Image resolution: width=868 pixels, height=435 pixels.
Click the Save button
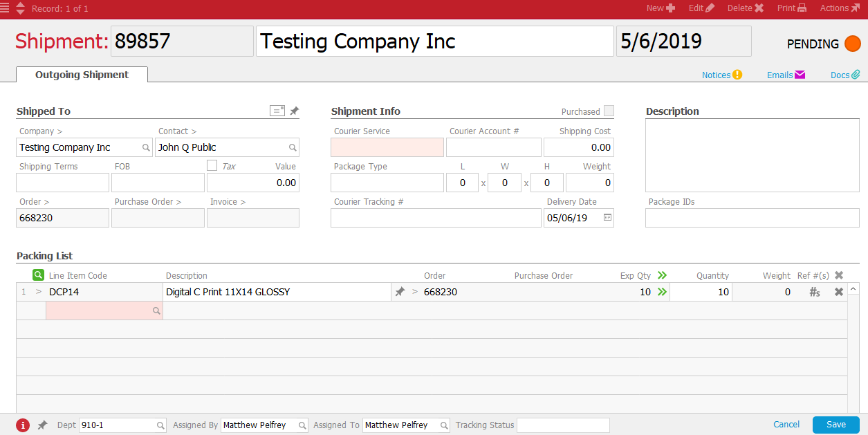click(836, 425)
